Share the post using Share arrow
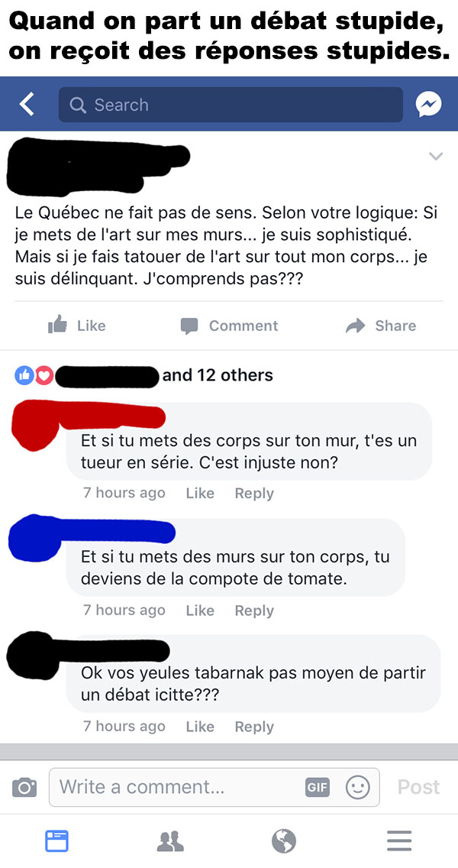 (x=381, y=325)
